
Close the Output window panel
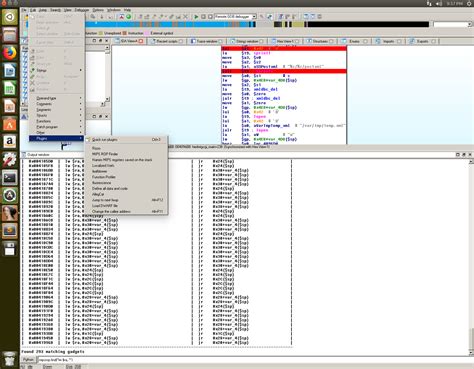coord(470,155)
